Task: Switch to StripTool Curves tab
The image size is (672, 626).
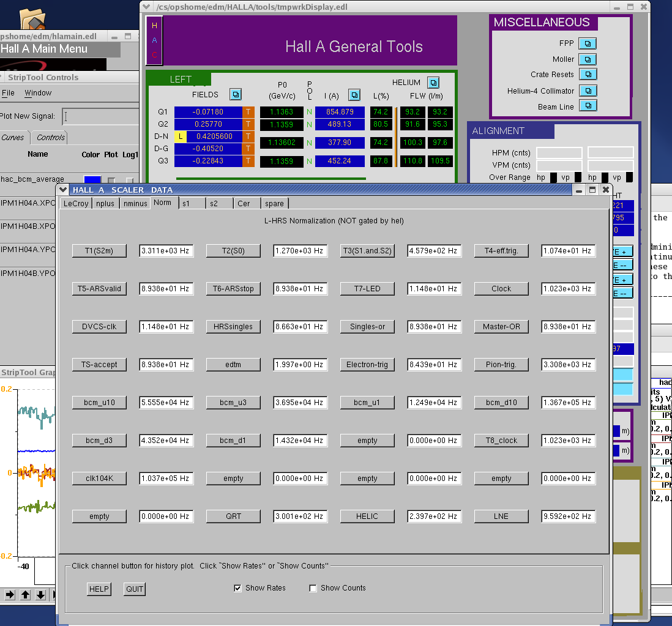Action: pos(13,138)
